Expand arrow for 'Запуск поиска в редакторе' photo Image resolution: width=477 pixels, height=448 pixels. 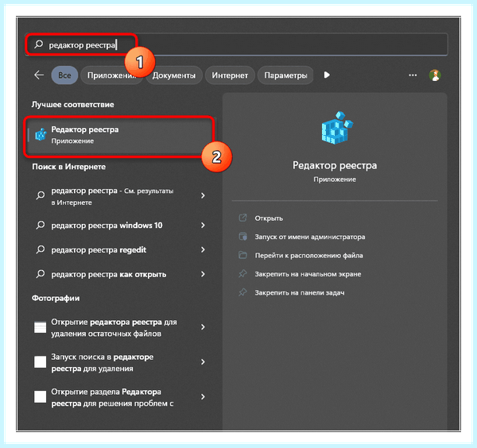(x=203, y=361)
